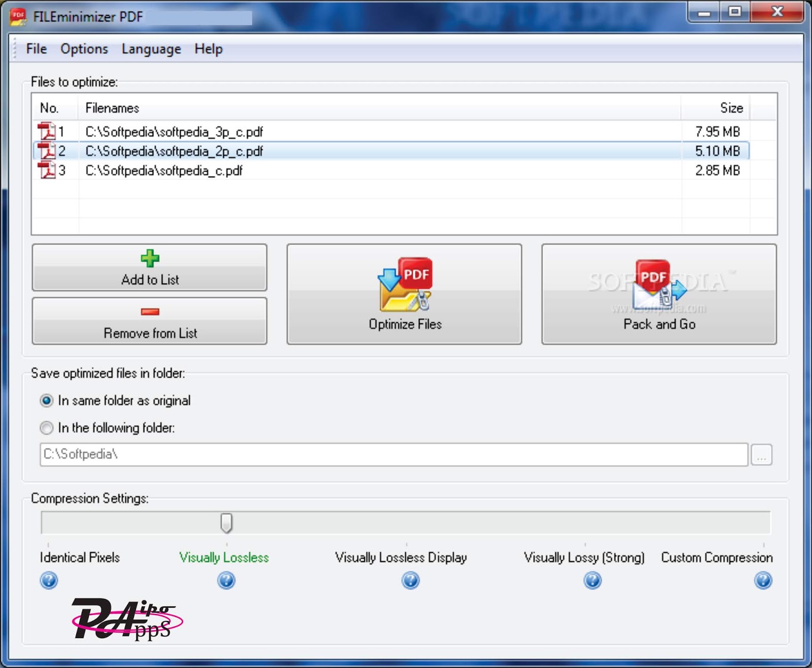Open the Help menu
The image size is (812, 668).
(209, 49)
